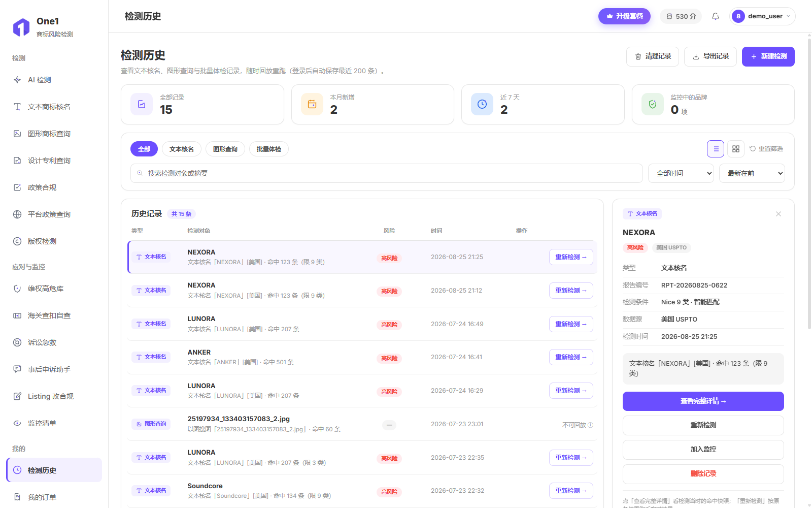Screen dimensions: 812x508
Task: Click the 高风险 badge in ANKER row
Action: [x=389, y=358]
